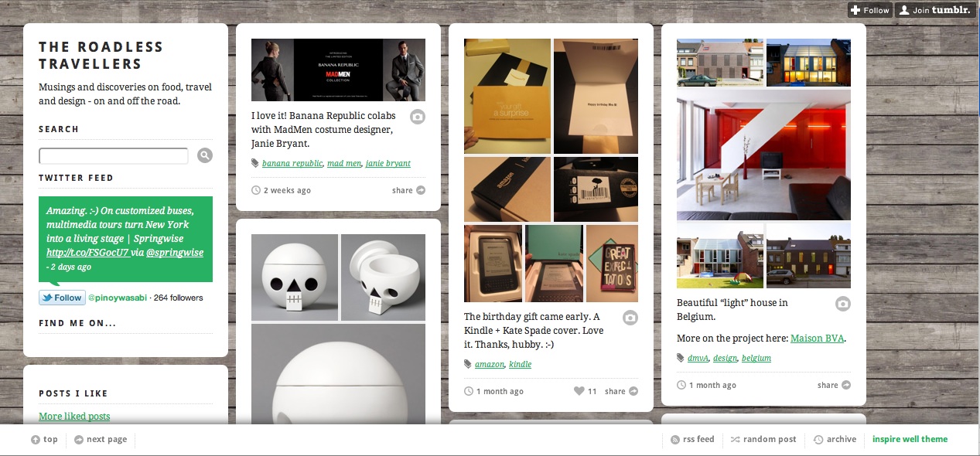
Task: Open the yellow surprise gift card photo
Action: (x=507, y=97)
